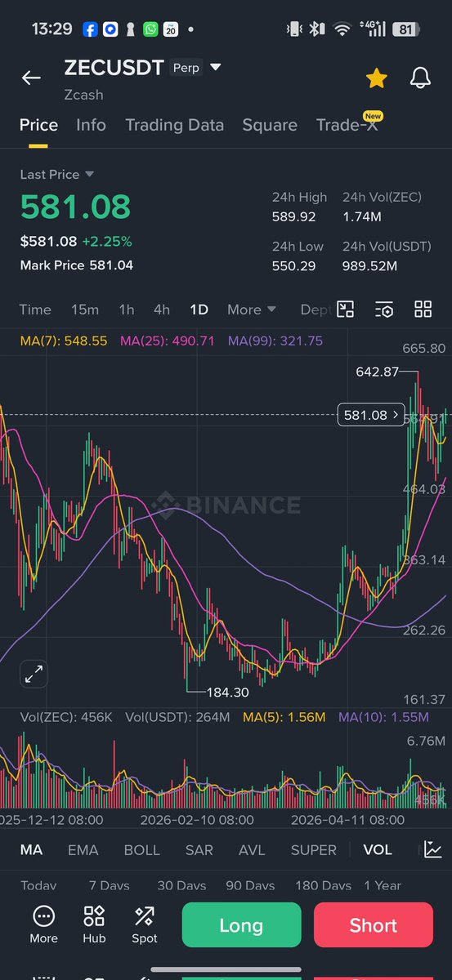Tap the battery indicator in status bar
Image resolution: width=452 pixels, height=980 pixels.
click(405, 29)
